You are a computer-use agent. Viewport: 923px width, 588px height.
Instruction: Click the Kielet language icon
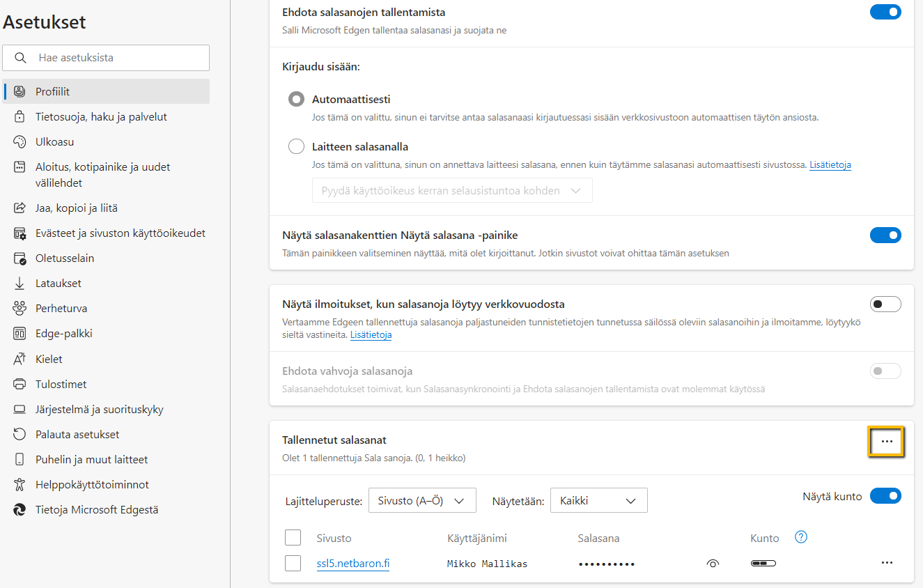tap(20, 359)
